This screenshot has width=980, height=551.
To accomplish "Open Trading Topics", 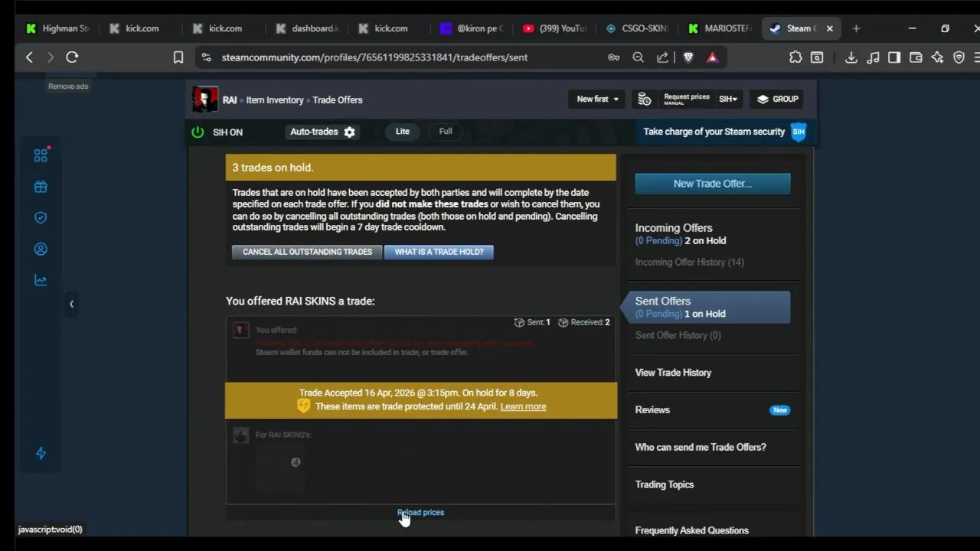I will [665, 484].
